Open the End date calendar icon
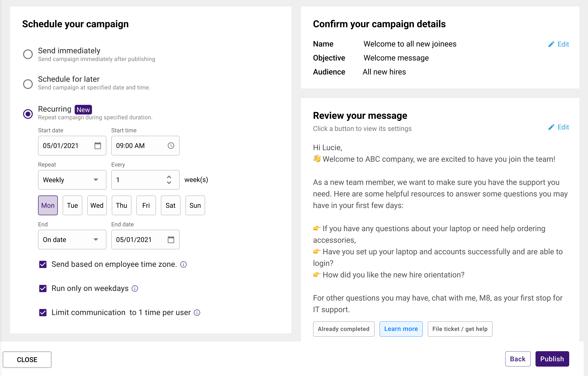Image resolution: width=588 pixels, height=376 pixels. pyautogui.click(x=171, y=240)
